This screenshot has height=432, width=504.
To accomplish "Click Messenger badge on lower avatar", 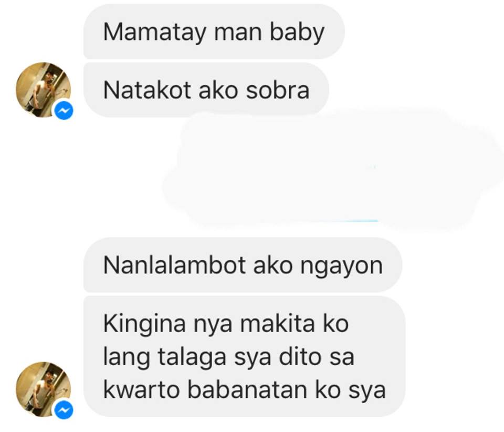I will (x=64, y=410).
